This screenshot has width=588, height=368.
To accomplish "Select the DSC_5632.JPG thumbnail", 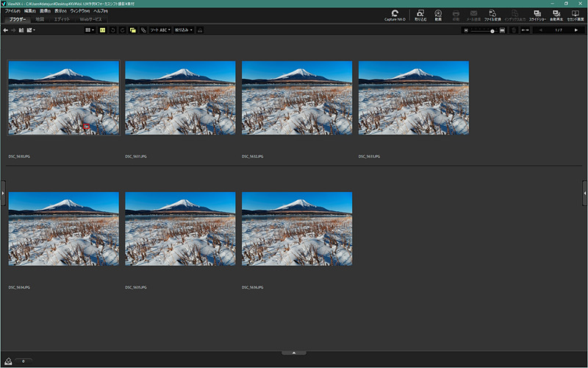I will (297, 97).
